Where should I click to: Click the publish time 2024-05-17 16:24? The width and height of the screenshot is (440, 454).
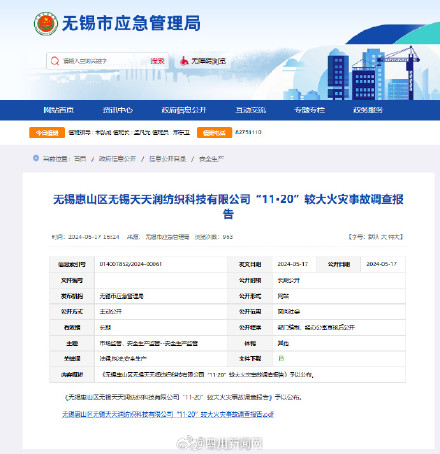coord(94,237)
